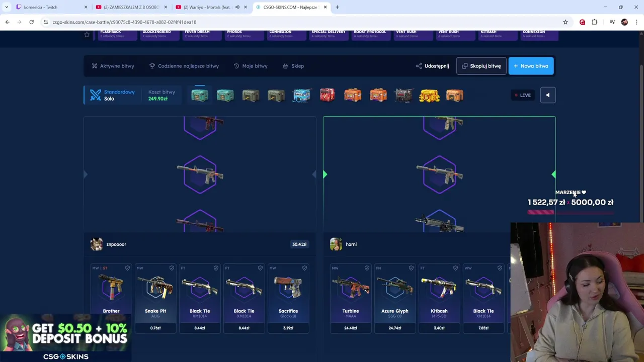Open the Sacrifice Glock-18 card
This screenshot has height=362, width=644.
click(288, 298)
